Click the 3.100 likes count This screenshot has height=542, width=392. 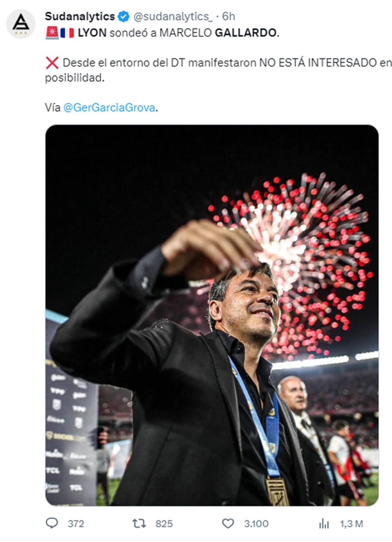click(x=256, y=524)
